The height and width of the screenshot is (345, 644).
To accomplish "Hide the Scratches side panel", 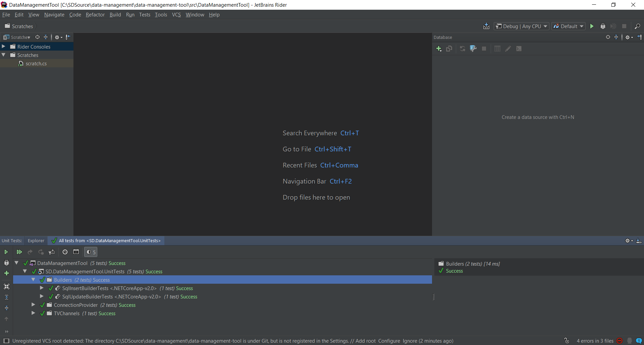I will (x=68, y=37).
